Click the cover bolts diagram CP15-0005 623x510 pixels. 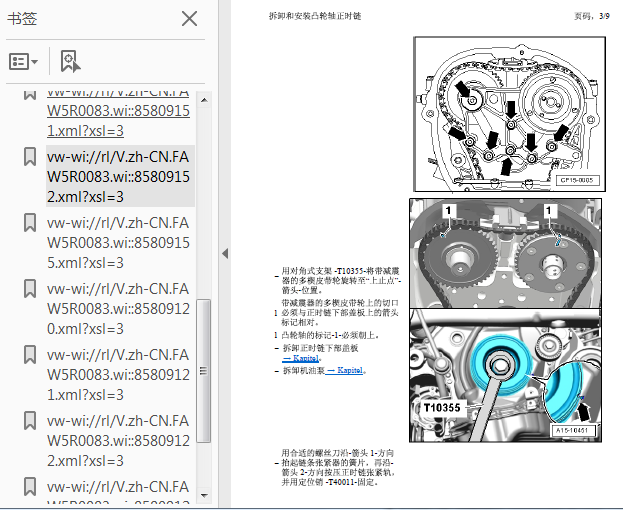tap(509, 114)
